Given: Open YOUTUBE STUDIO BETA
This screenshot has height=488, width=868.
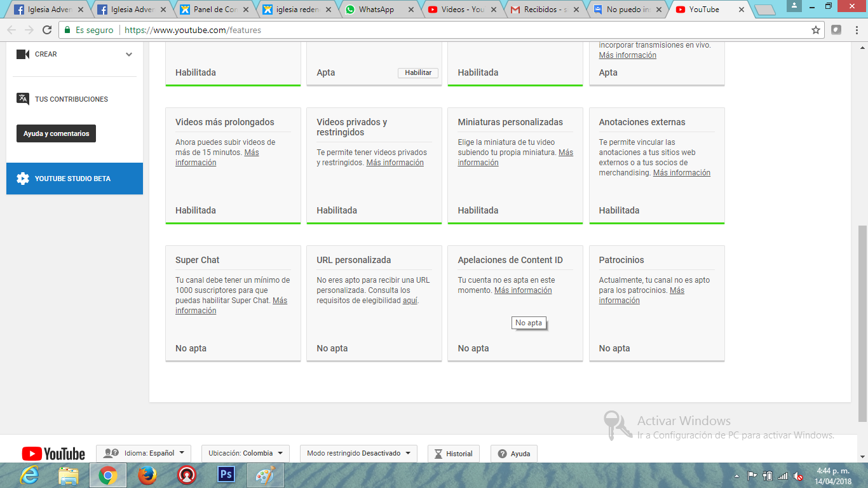Looking at the screenshot, I should [74, 179].
